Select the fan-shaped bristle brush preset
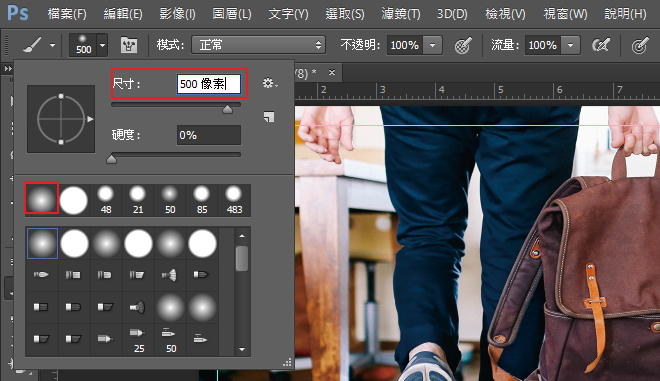 tap(170, 275)
